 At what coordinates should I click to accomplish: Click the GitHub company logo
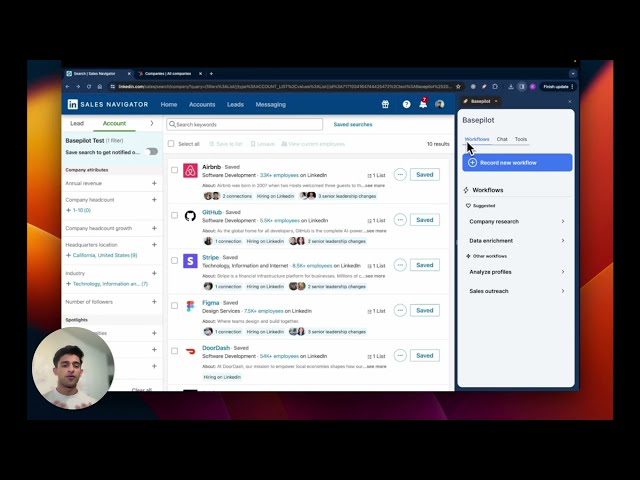point(190,216)
